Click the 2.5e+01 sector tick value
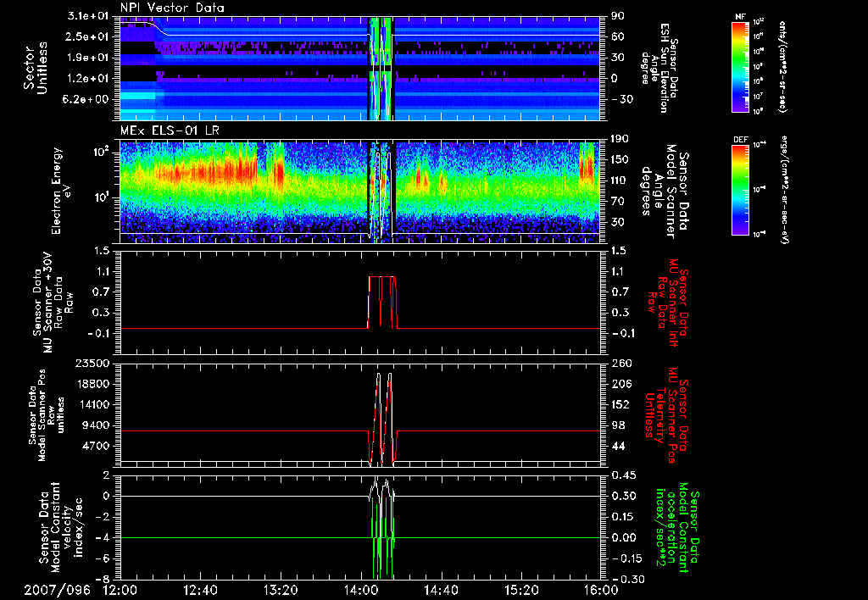The width and height of the screenshot is (868, 600). (86, 36)
